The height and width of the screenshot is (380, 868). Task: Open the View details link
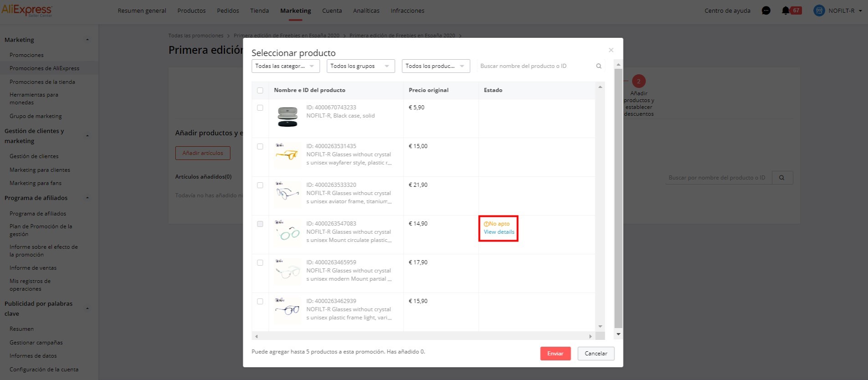(499, 232)
